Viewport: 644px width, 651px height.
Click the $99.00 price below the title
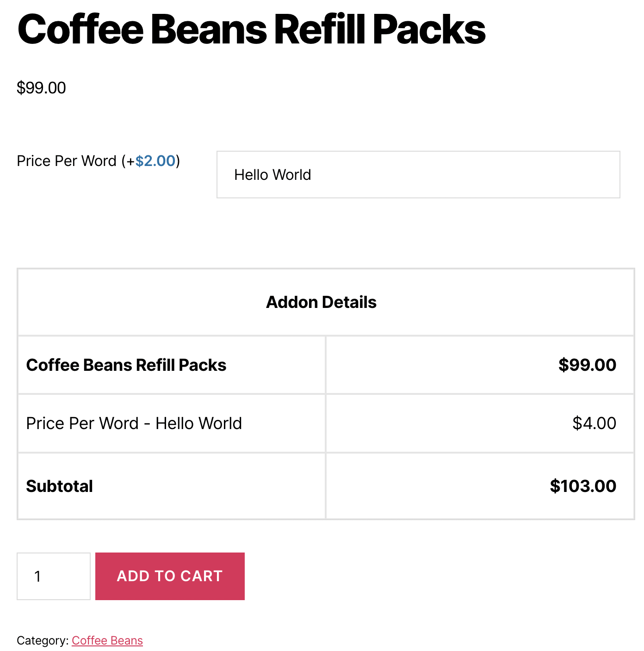[x=41, y=88]
